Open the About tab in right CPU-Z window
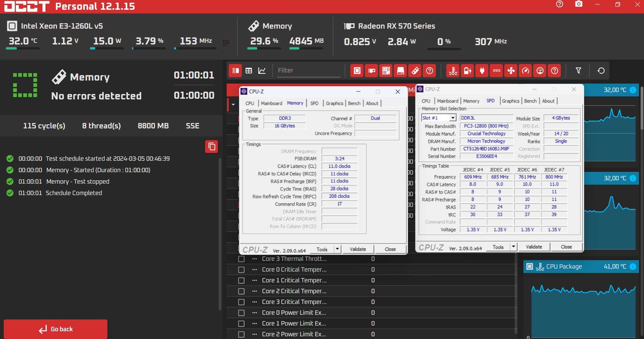Viewport: 644px width, 339px height. coord(548,101)
